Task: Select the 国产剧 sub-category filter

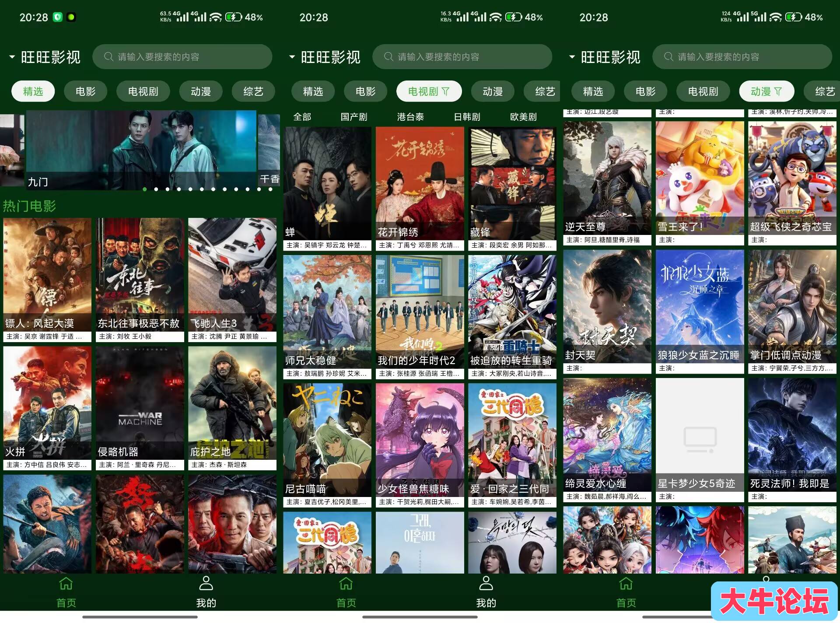Action: [354, 117]
